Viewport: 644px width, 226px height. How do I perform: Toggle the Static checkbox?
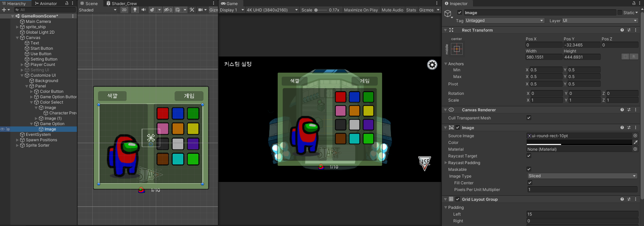coord(620,12)
